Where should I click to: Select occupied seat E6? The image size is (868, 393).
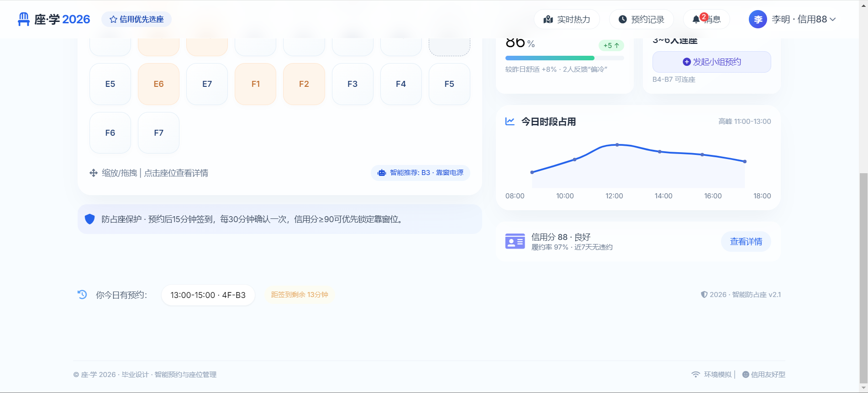pos(158,84)
